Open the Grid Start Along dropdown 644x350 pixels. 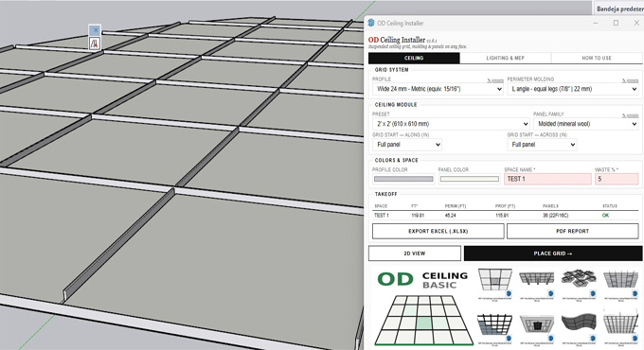coord(407,145)
